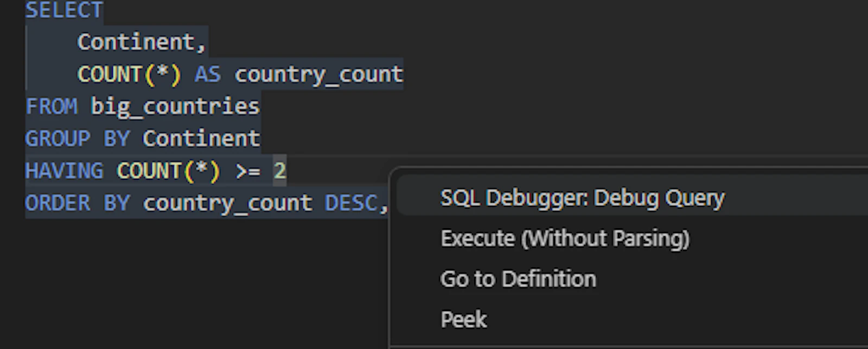The image size is (868, 349).
Task: Click the COUNT(*) function in select list
Action: (129, 74)
